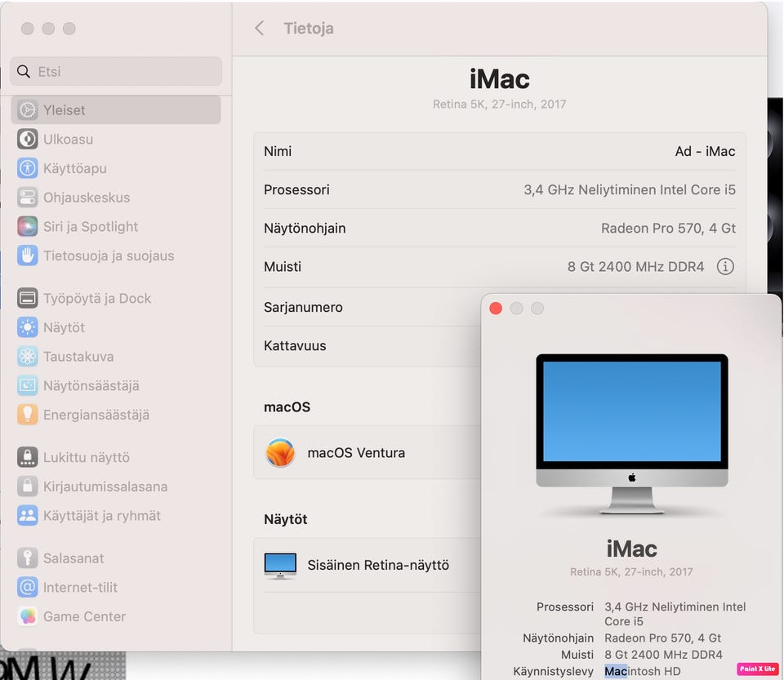Go back using the chevron beside Tietoja
Image resolution: width=784 pixels, height=680 pixels.
click(259, 28)
